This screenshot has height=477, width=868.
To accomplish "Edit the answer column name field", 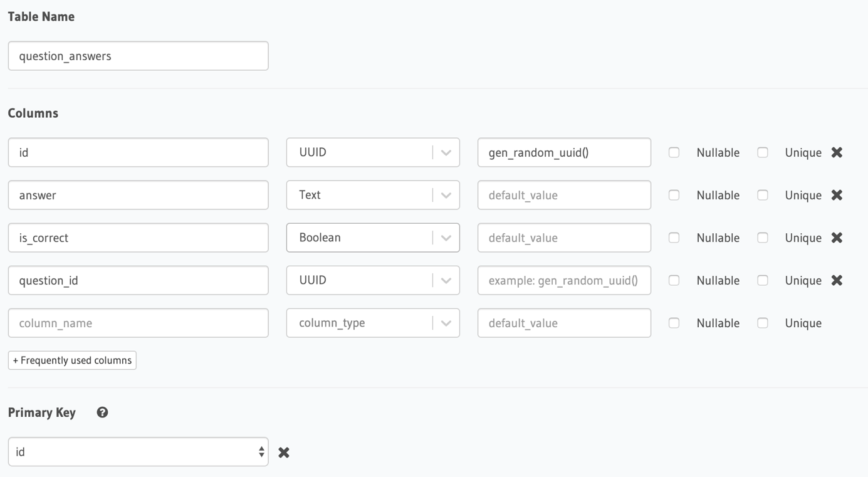I will click(x=138, y=195).
